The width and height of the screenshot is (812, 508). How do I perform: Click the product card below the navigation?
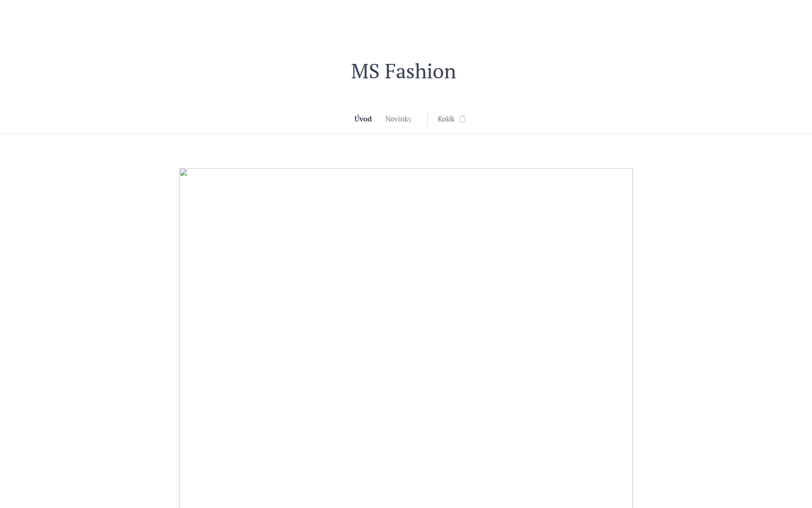tap(405, 339)
